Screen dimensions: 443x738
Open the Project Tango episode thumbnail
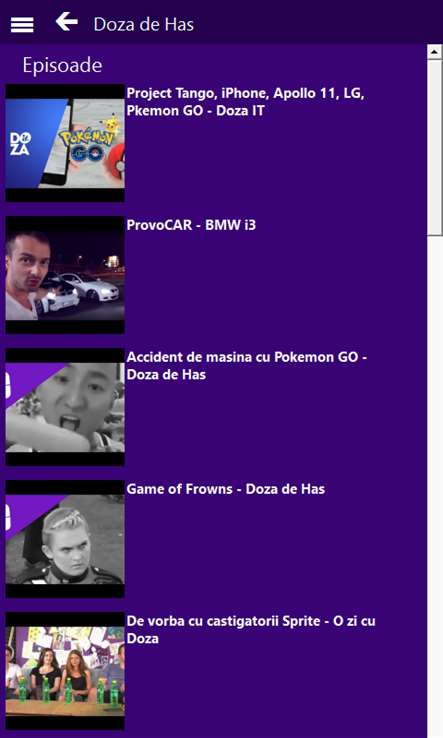coord(65,143)
